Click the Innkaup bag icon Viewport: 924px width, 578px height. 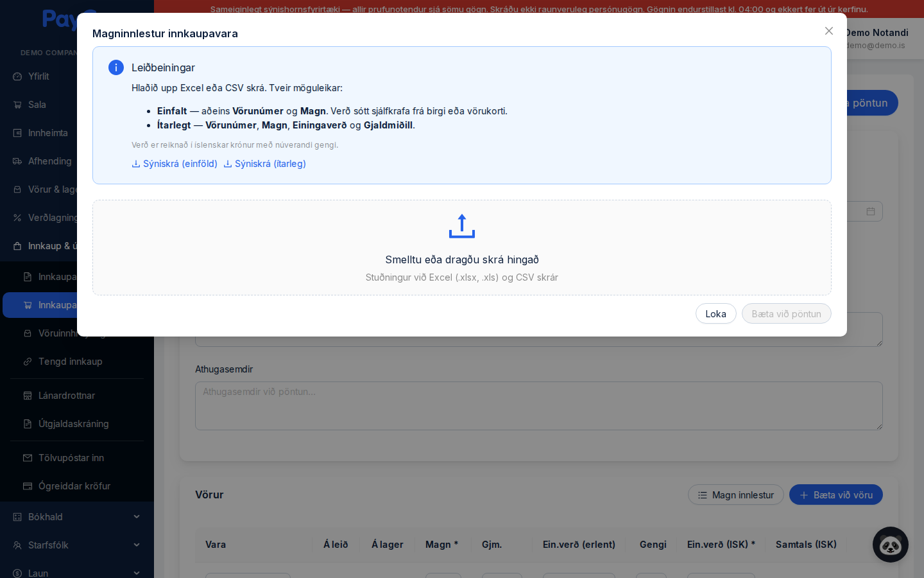click(17, 246)
